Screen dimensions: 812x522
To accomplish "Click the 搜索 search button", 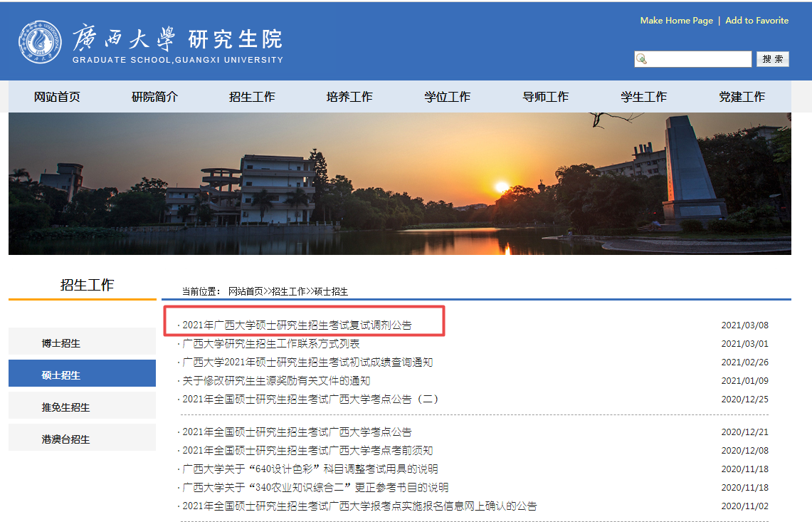I will click(773, 59).
